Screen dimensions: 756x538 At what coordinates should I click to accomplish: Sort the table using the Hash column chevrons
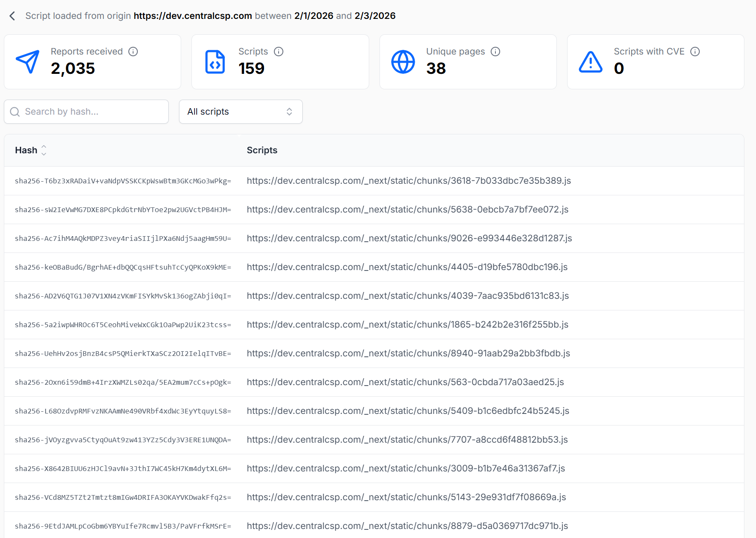pos(44,150)
